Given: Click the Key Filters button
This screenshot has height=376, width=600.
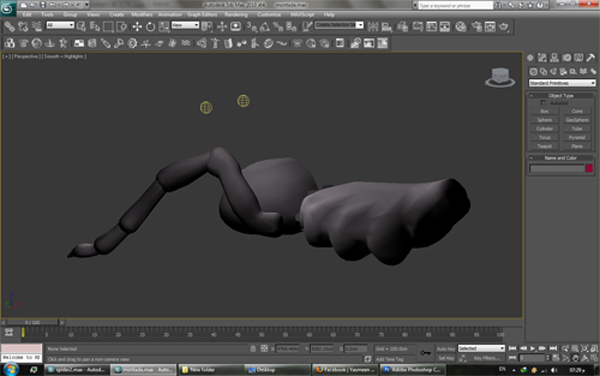Looking at the screenshot, I should [x=486, y=358].
